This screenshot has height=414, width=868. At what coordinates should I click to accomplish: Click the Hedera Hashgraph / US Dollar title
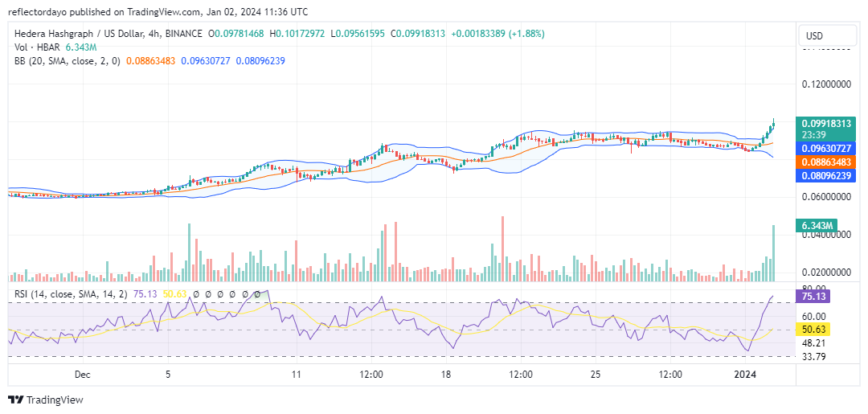point(80,34)
